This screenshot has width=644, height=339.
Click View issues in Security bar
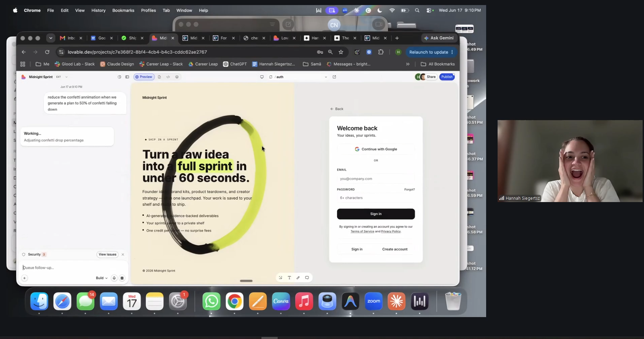(107, 254)
